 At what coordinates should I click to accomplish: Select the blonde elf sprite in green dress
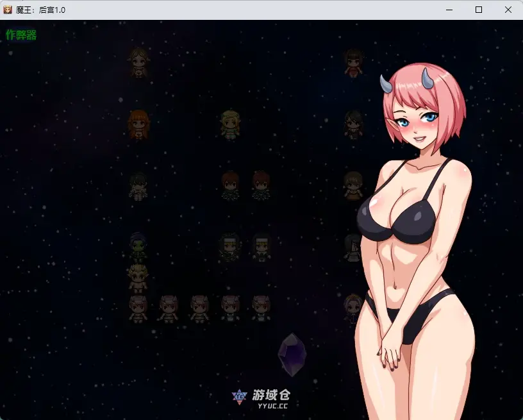[230, 125]
